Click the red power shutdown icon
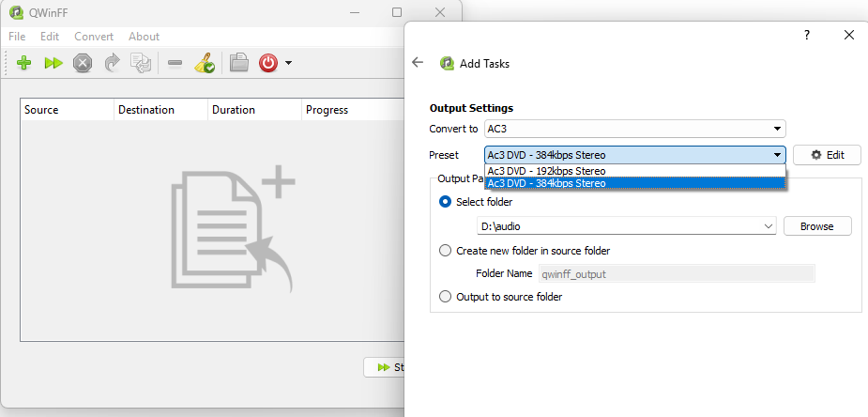This screenshot has width=868, height=417. 268,63
